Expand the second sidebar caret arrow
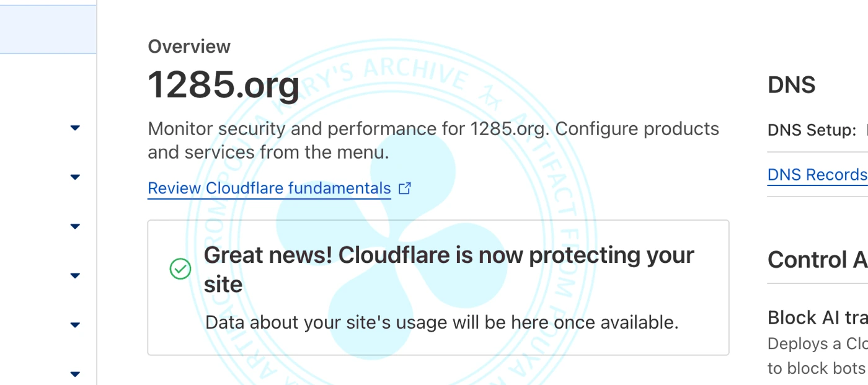868x385 pixels. pos(75,177)
